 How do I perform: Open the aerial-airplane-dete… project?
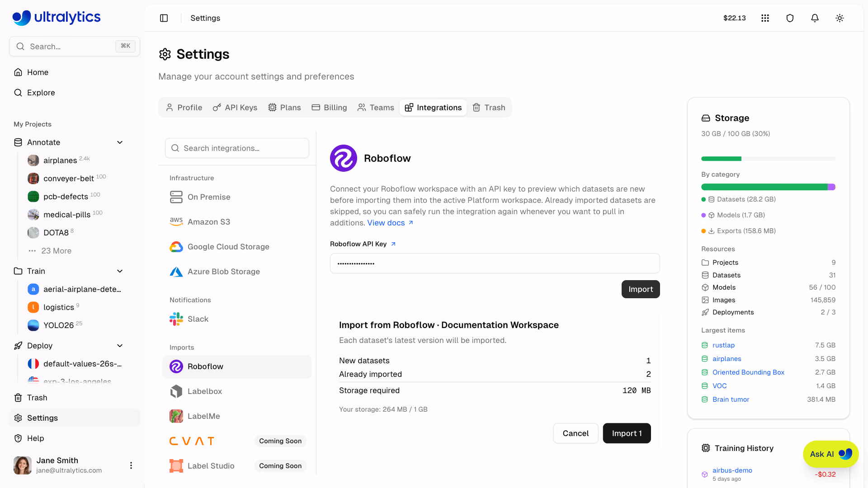point(75,289)
